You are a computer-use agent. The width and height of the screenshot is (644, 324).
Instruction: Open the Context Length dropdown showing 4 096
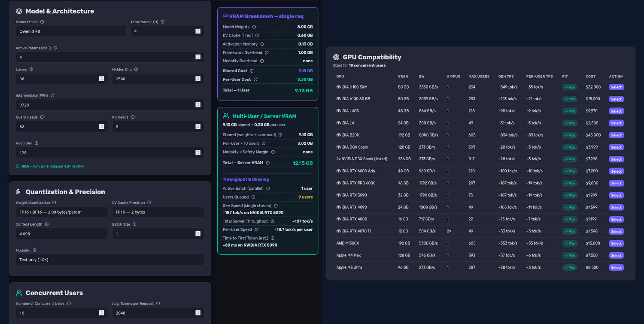pyautogui.click(x=61, y=234)
